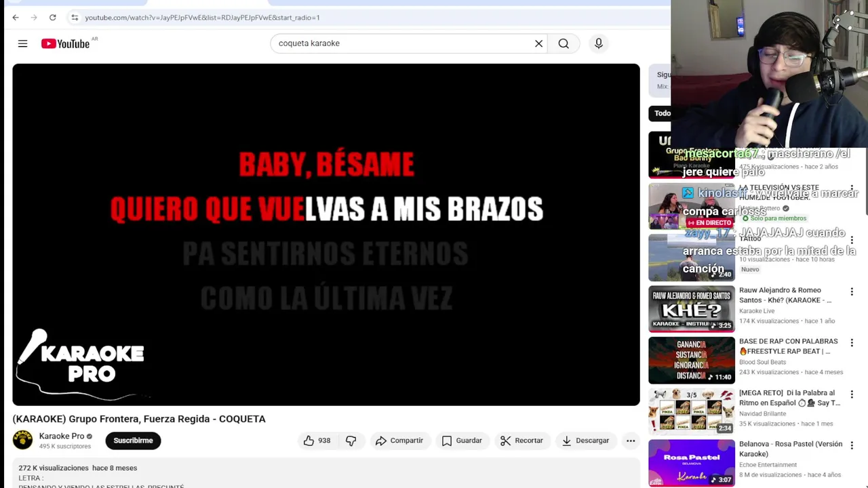Image resolution: width=868 pixels, height=488 pixels.
Task: Save the video with Guardar
Action: click(462, 441)
